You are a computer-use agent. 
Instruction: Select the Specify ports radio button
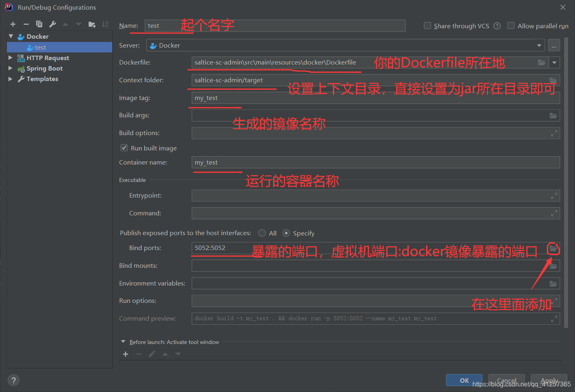point(286,233)
